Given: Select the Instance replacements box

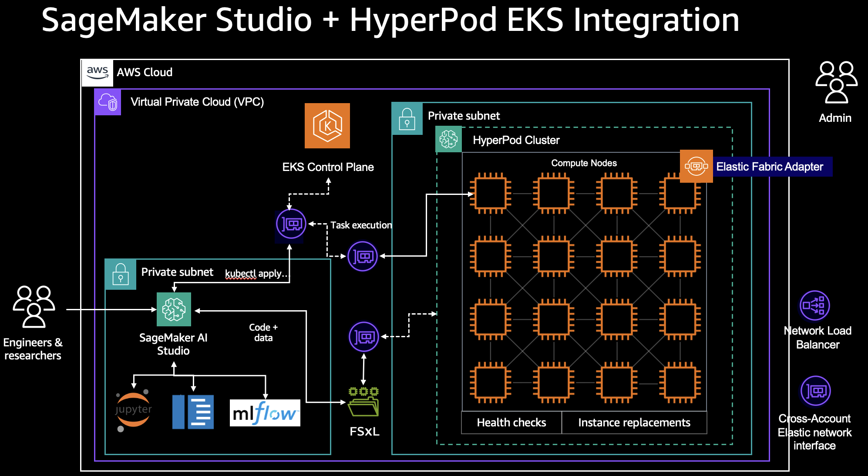Looking at the screenshot, I should (x=634, y=422).
